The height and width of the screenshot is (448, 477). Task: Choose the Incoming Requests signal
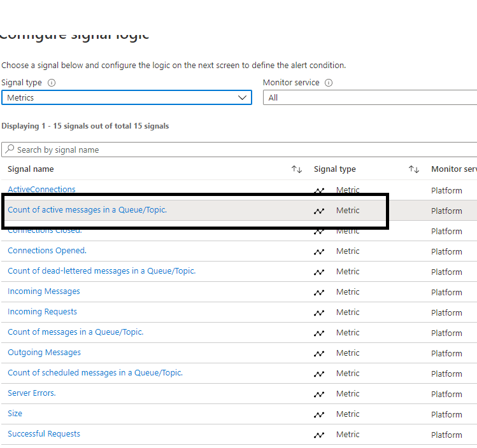[42, 312]
